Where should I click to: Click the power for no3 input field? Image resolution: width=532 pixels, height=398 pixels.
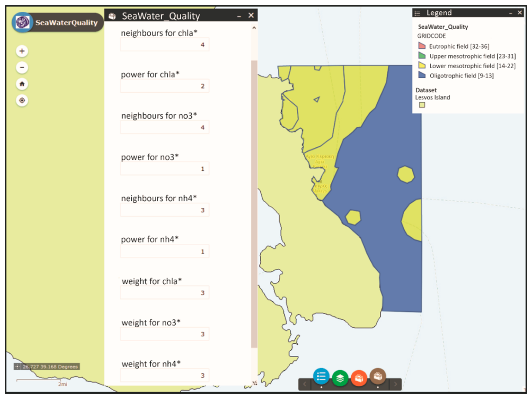pos(165,169)
